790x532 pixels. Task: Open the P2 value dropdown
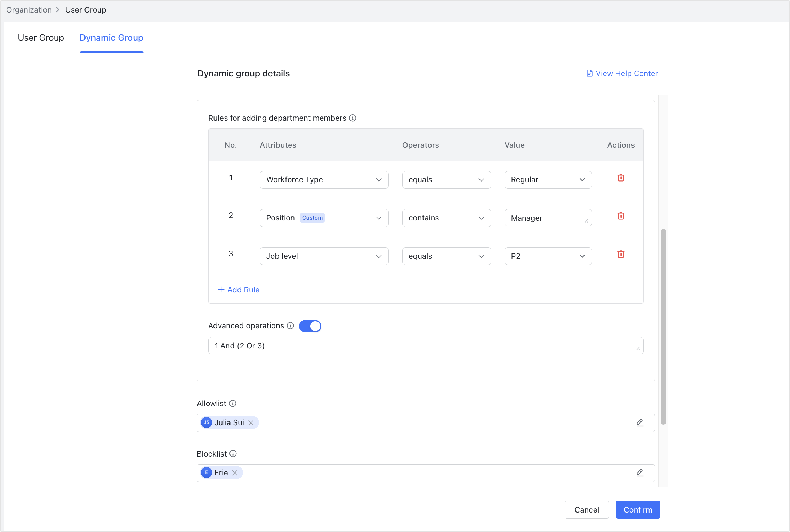(548, 256)
